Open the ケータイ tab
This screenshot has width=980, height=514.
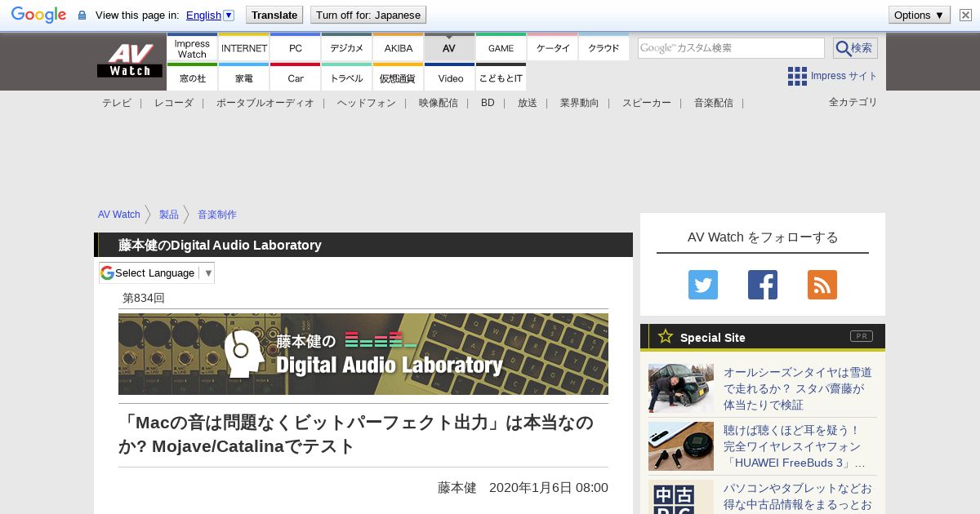tap(552, 48)
